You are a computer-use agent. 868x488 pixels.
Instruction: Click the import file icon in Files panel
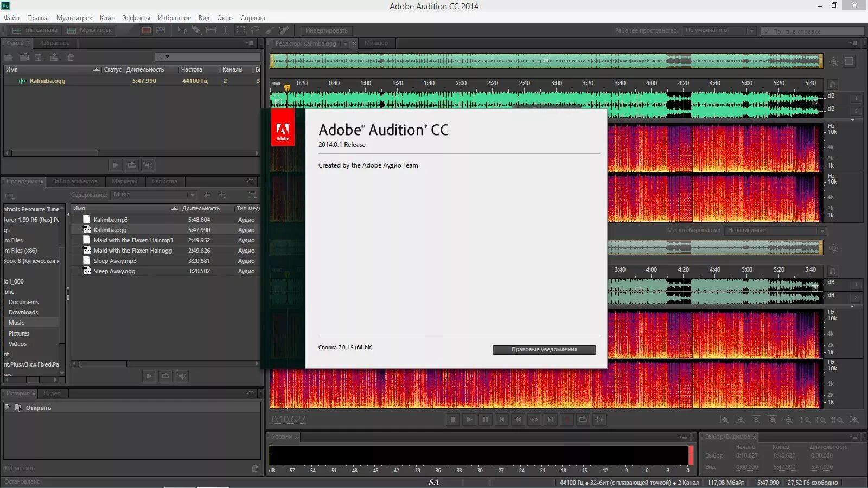pyautogui.click(x=24, y=57)
